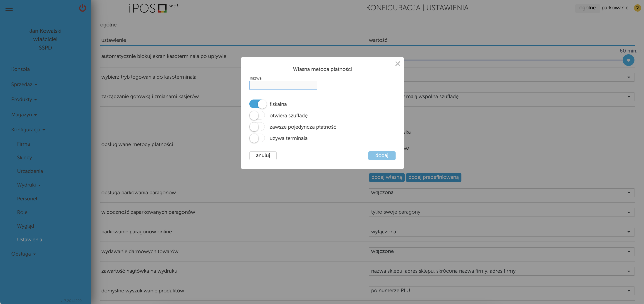Viewport: 644px width, 304px height.
Task: Adjust the 60 min screen lock slider
Action: 629,60
